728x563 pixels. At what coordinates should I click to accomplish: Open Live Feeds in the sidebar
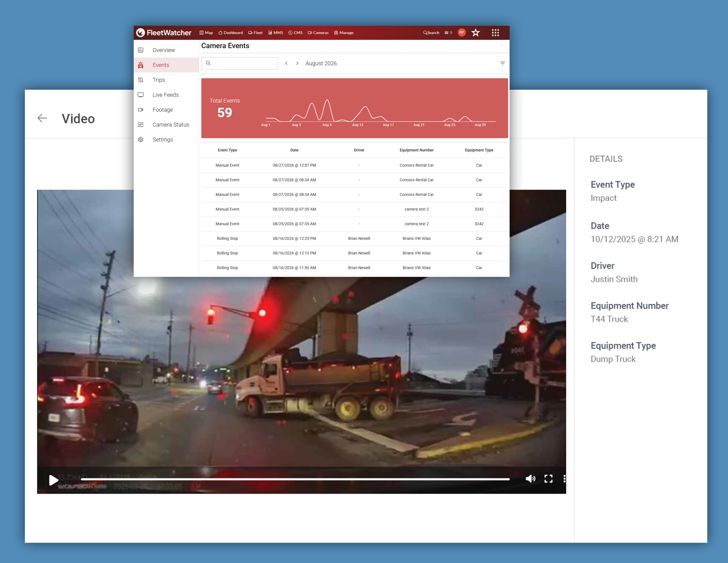(166, 95)
